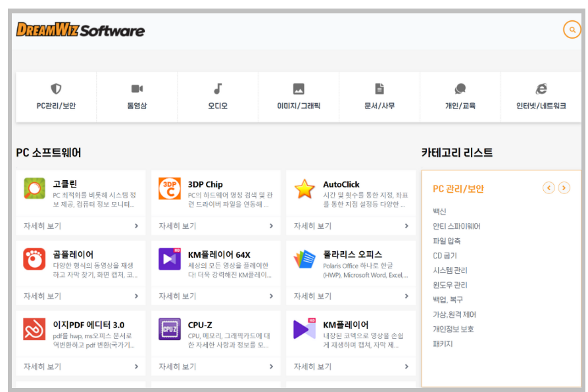The height and width of the screenshot is (392, 588).
Task: Open the 파일 압축 category link
Action: tap(447, 241)
